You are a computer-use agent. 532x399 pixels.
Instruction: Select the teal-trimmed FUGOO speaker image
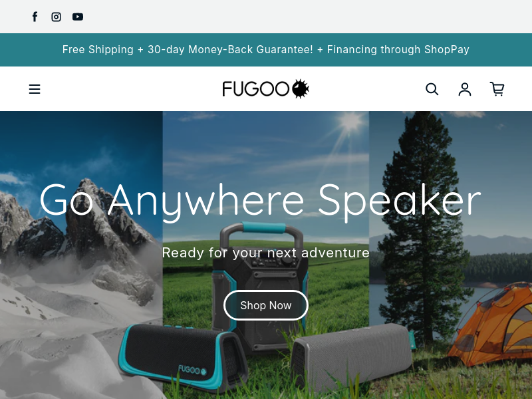coord(184,357)
